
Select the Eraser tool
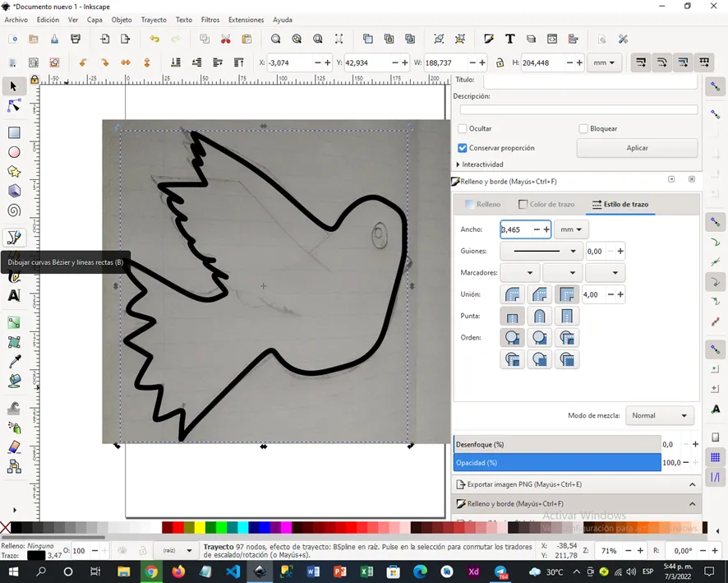(x=14, y=447)
